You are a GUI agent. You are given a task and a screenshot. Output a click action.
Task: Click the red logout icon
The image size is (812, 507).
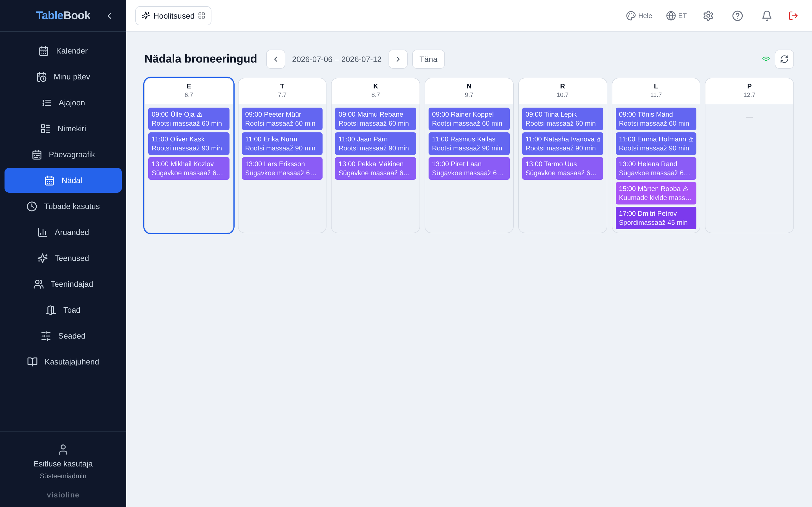pos(793,16)
